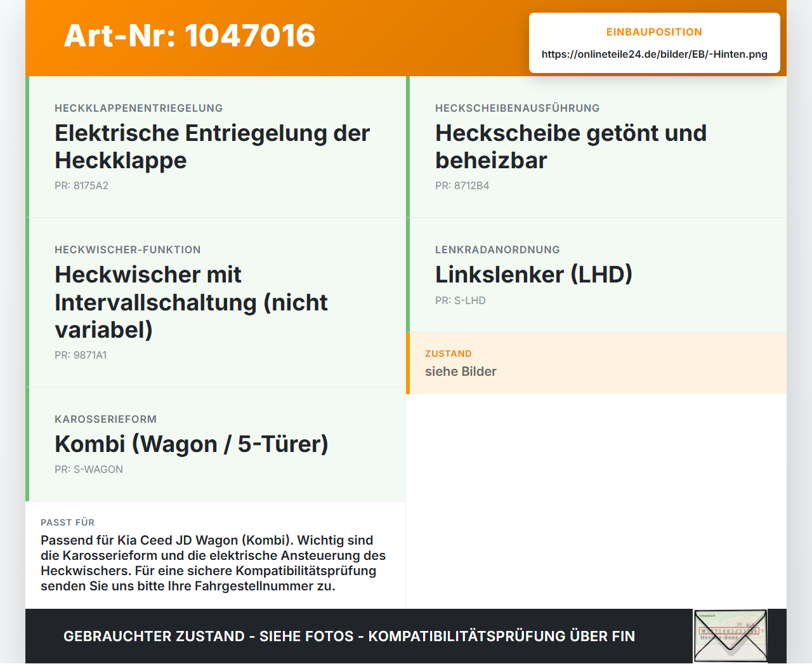
Task: Select the 'siehe Bilder' condition text
Action: (x=461, y=372)
